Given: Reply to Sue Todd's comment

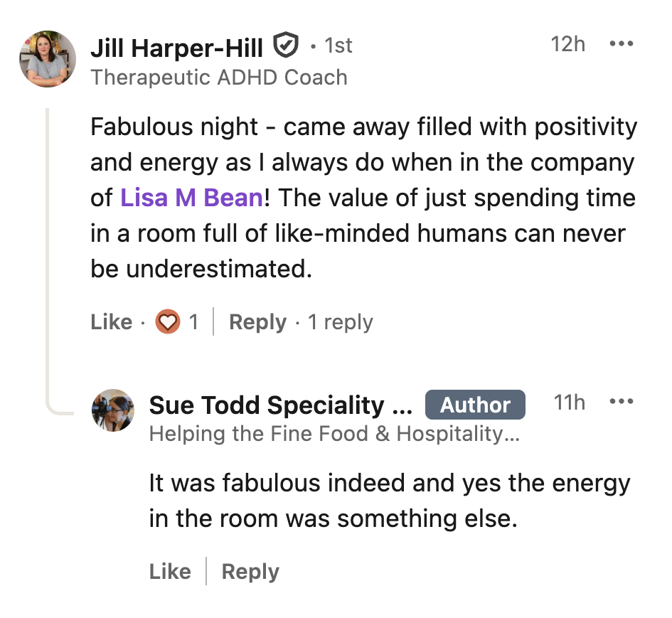Looking at the screenshot, I should [250, 572].
